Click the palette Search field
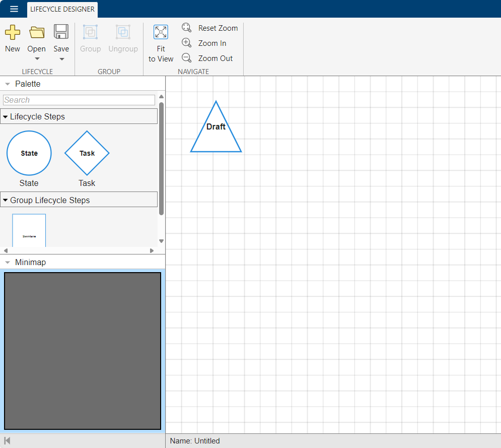The width and height of the screenshot is (501, 448). click(79, 100)
